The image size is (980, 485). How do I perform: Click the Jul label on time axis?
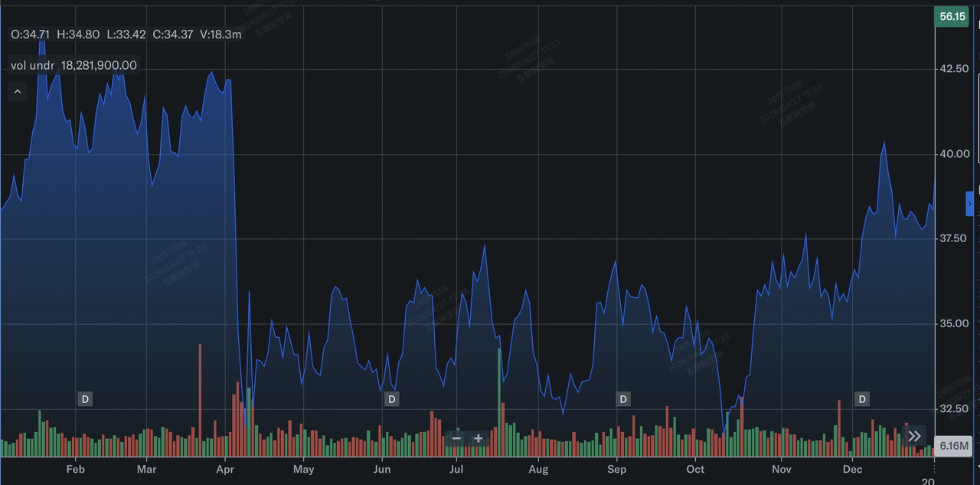click(456, 469)
